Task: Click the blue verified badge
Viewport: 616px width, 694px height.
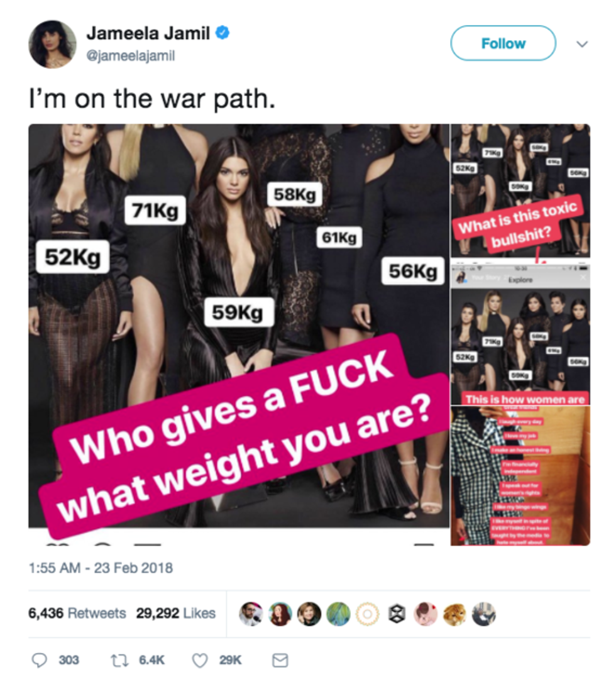Action: [222, 33]
